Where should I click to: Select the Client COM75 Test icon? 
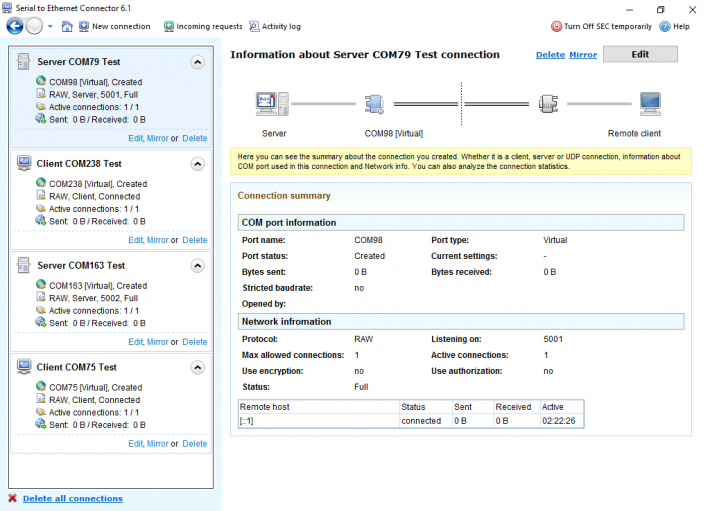point(24,367)
